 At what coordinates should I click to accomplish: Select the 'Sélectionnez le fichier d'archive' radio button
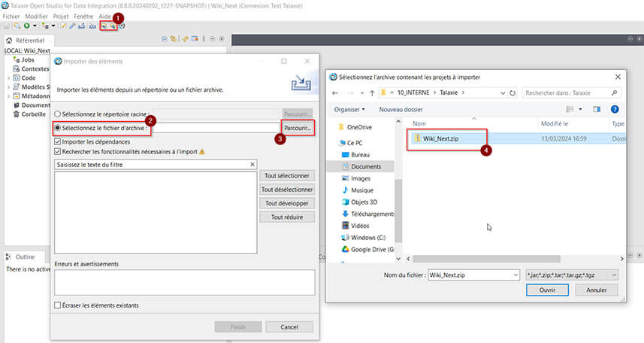[58, 128]
